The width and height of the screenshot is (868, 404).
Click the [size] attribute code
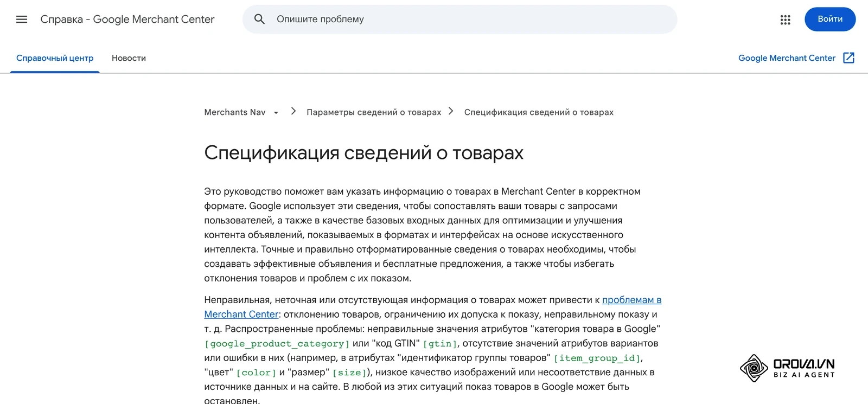[x=349, y=373]
